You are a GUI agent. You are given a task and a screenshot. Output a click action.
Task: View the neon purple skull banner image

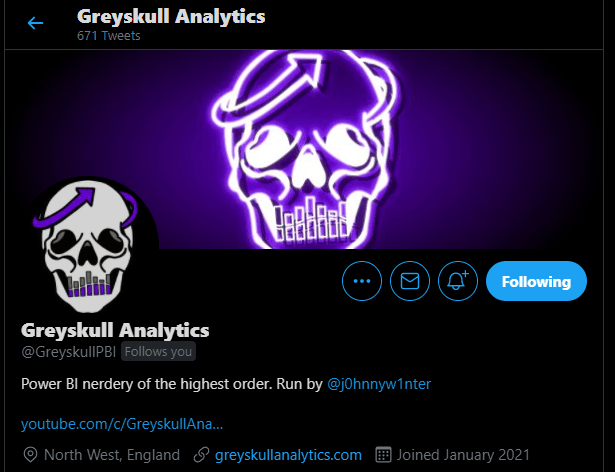pyautogui.click(x=304, y=149)
